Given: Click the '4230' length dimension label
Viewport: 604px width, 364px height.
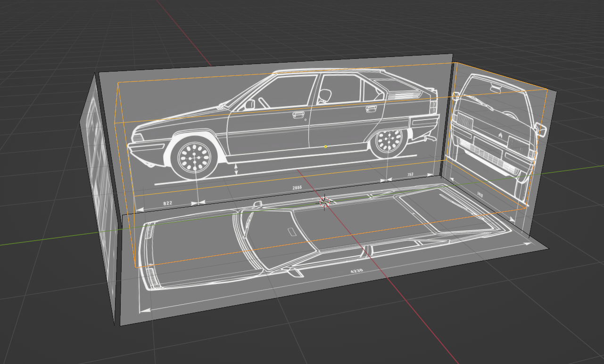Looking at the screenshot, I should point(357,272).
